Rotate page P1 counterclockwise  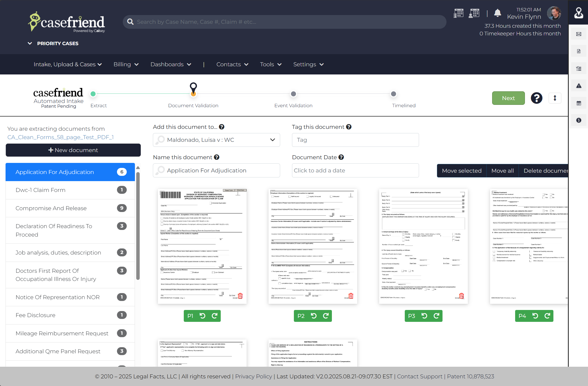[202, 316]
